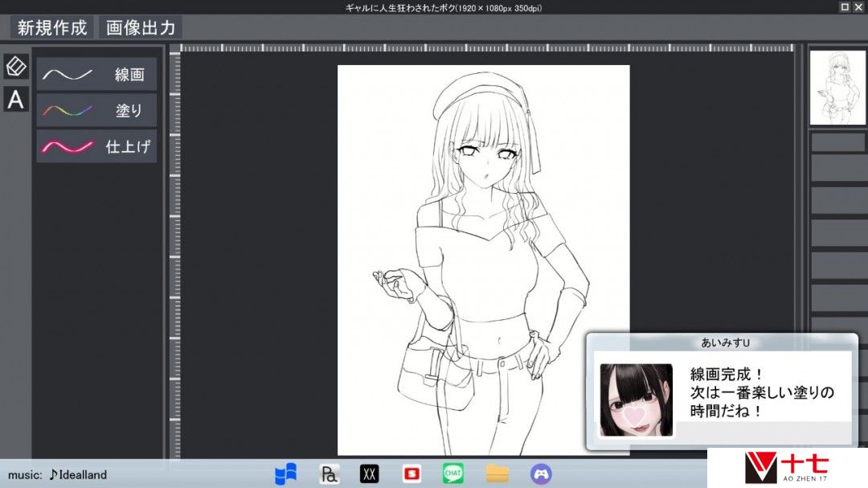Maximize the window with square button
The image size is (868, 488).
(x=845, y=7)
